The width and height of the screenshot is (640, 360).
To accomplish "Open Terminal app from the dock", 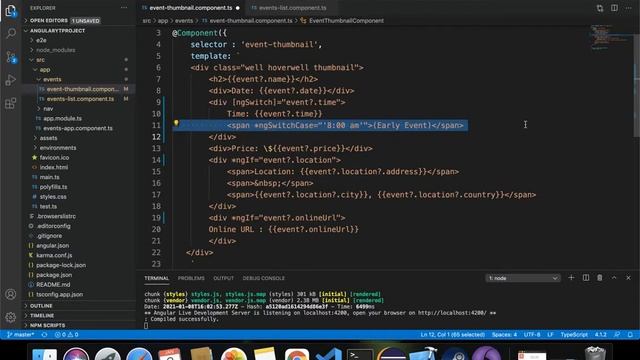I will pos(360,354).
